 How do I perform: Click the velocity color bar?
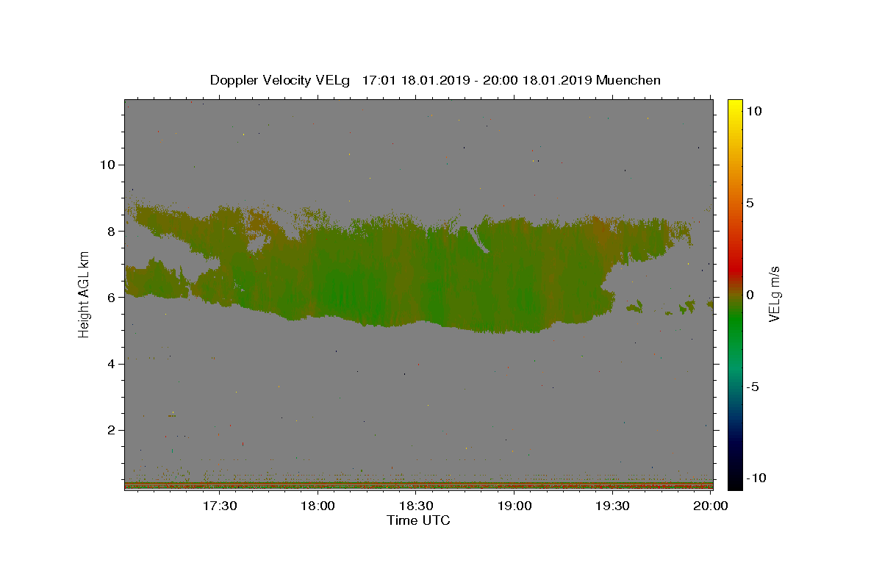(735, 294)
